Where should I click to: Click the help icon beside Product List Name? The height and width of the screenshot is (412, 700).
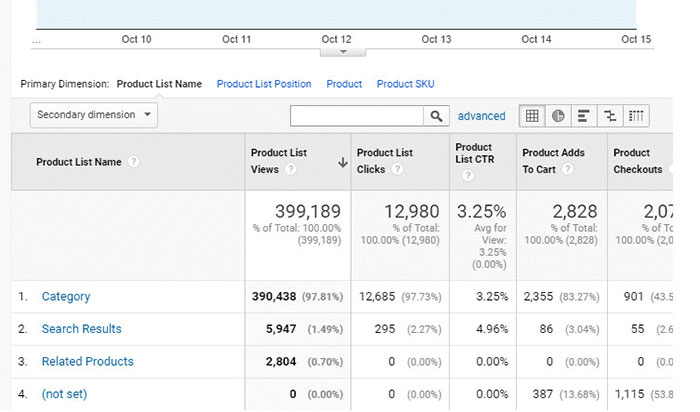pos(133,162)
